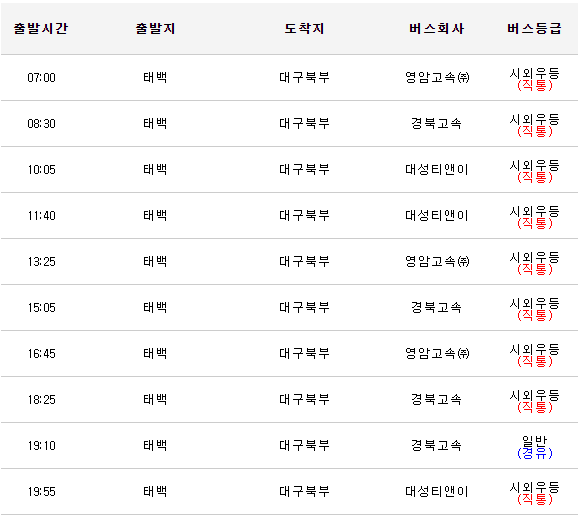
Task: Click 태백 in the 07:00 row
Action: tap(155, 77)
